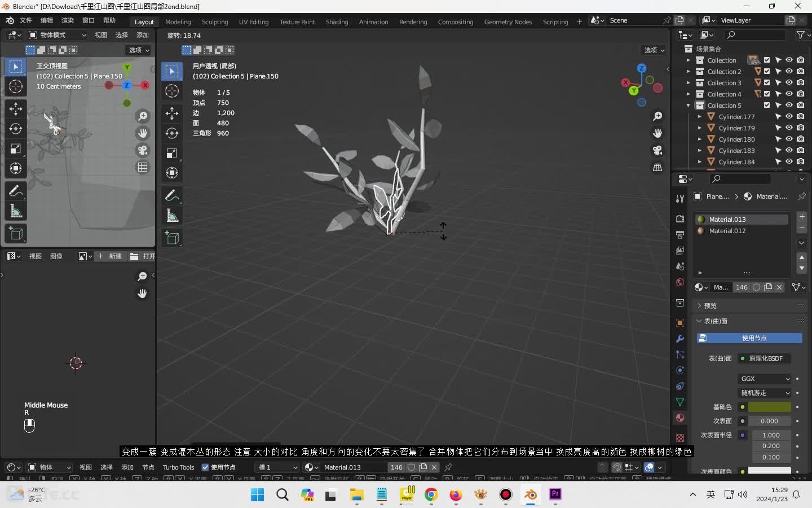Click 新建 in the image editor header
The height and width of the screenshot is (508, 812).
[111, 256]
